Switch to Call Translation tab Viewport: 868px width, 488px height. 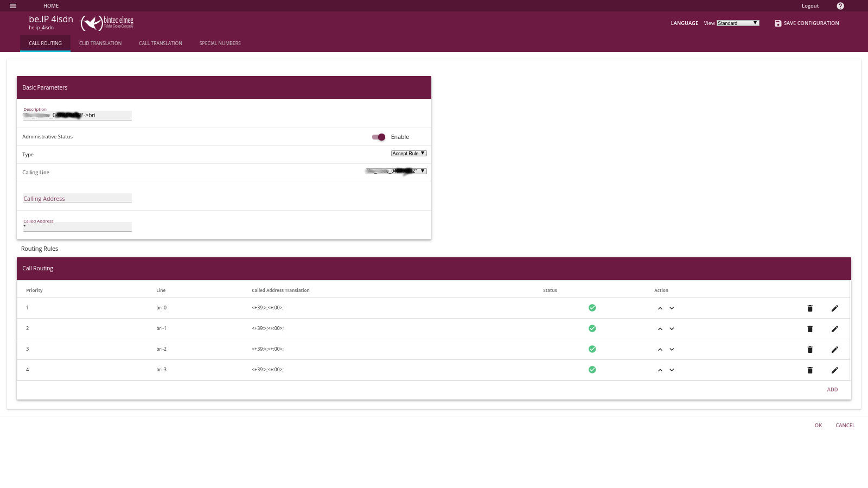click(161, 43)
